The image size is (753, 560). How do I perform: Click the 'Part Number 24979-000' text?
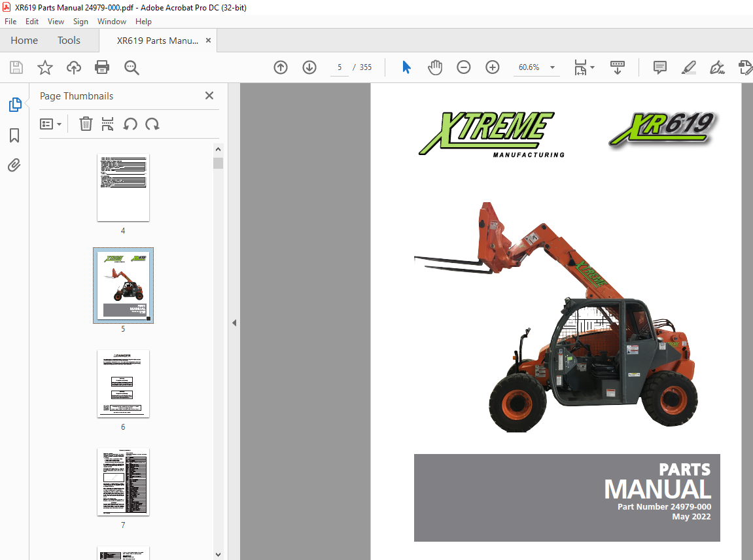point(664,507)
